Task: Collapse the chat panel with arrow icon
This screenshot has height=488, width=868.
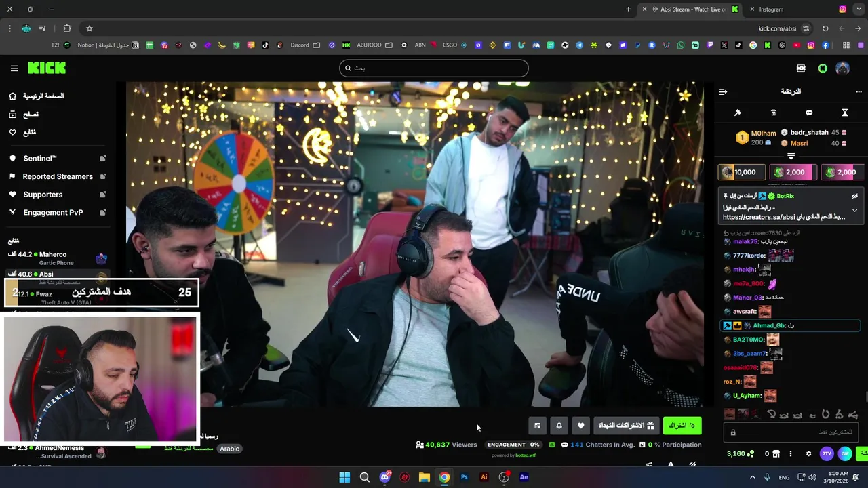Action: [723, 91]
